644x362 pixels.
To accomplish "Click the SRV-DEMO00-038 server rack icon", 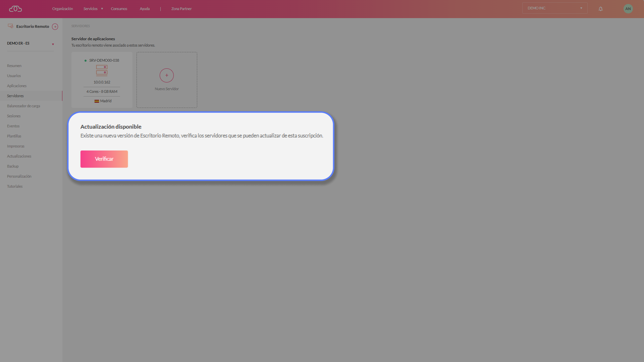I will [x=102, y=70].
